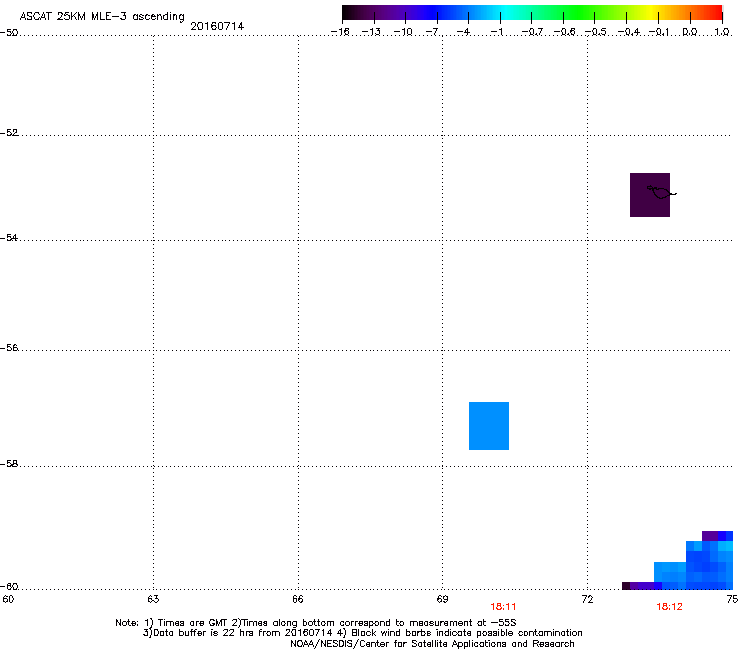
Task: Click the "-10" color bar tick label
Action: tap(403, 32)
